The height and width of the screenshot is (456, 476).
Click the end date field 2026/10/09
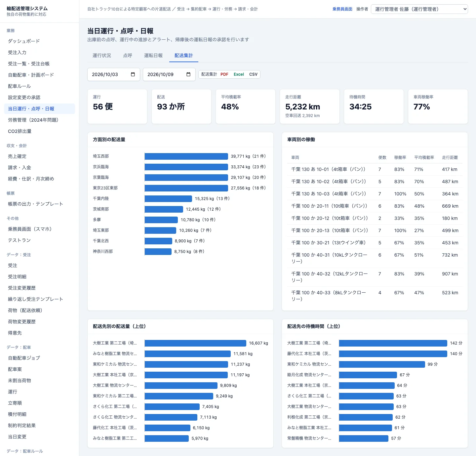[x=169, y=74]
